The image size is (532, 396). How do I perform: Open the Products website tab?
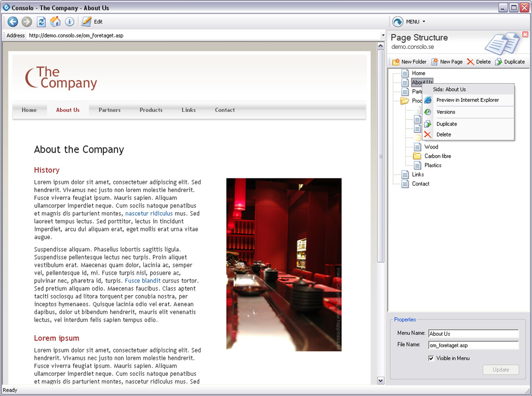pos(151,110)
